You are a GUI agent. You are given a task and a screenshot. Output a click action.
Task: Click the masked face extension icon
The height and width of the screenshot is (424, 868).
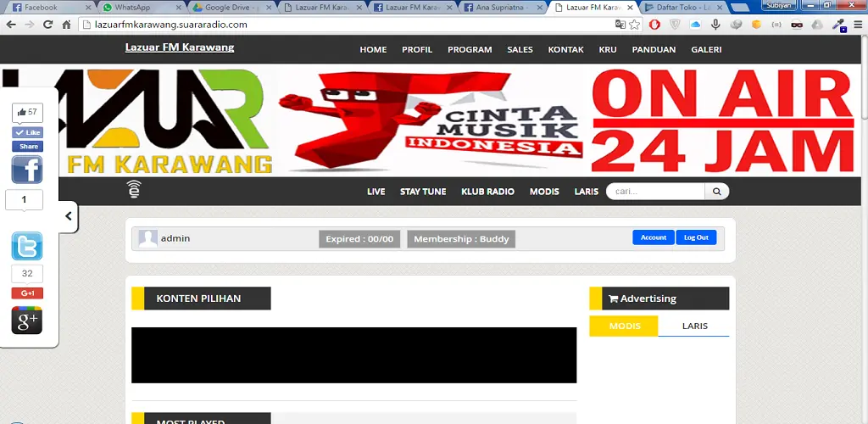click(x=797, y=25)
